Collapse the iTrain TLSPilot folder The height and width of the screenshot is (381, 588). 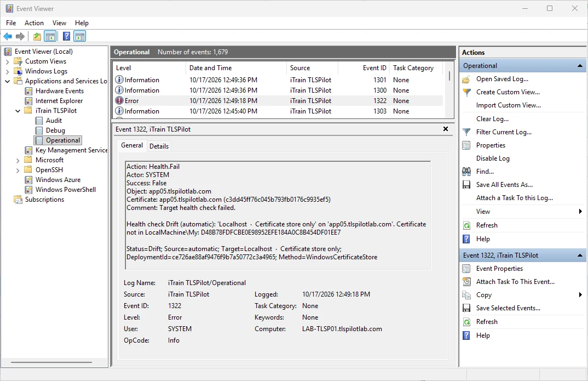pos(18,111)
